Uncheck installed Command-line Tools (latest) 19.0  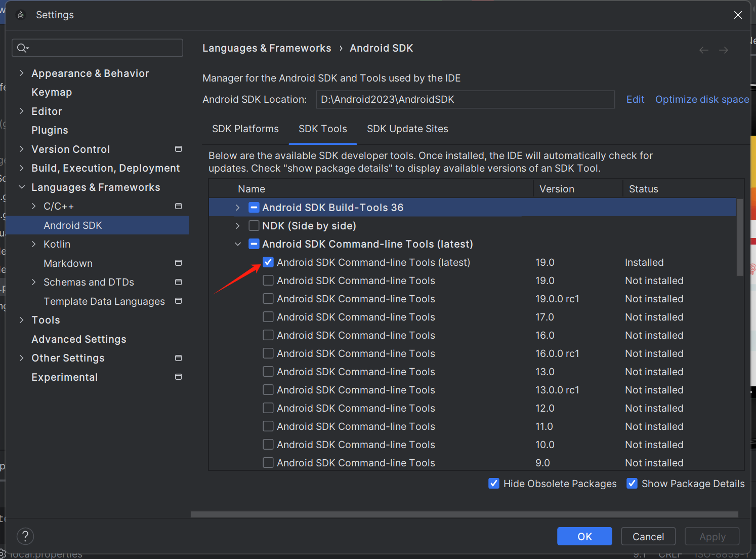tap(268, 262)
